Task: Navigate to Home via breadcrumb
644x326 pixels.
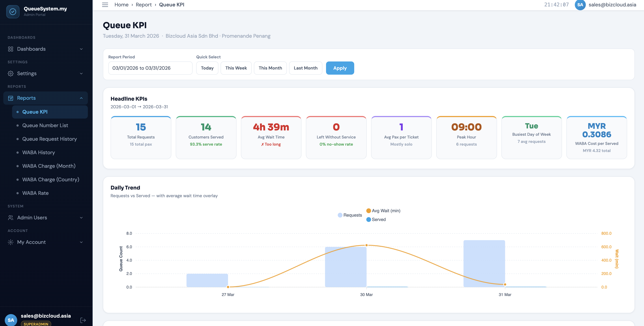Action: (121, 5)
